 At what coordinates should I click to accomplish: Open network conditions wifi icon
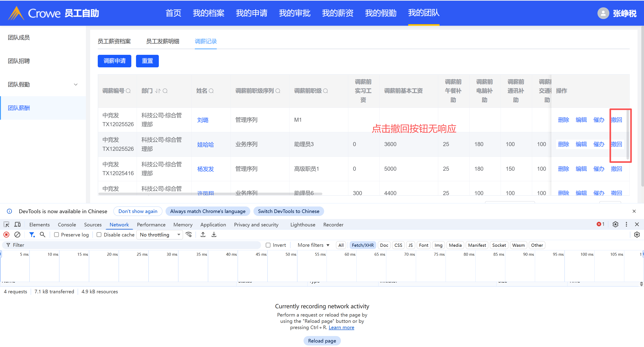coord(189,234)
